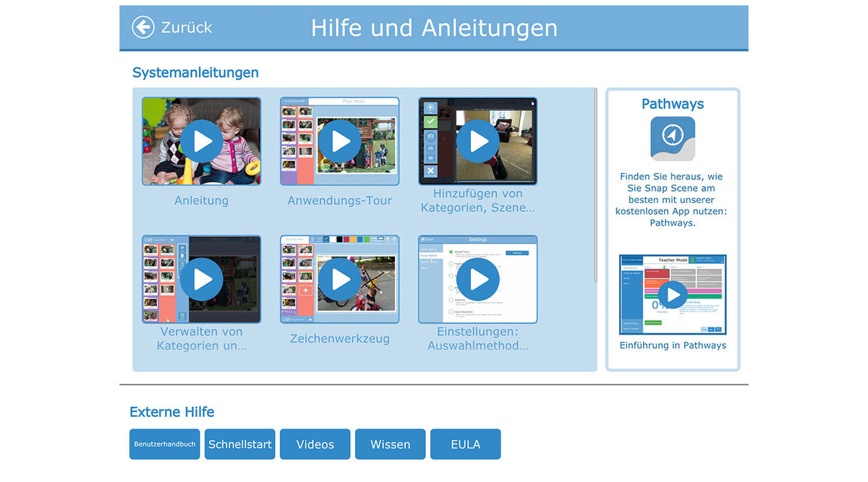Play the "Hinzufügen von Kategorien, Szene..." video
Viewport: 868px width, 482px height.
(477, 141)
